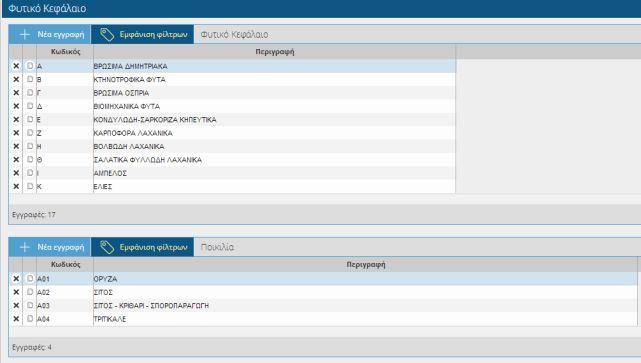The width and height of the screenshot is (641, 363).
Task: Open document icon for ΒΙΟΜΗΧΑΝΙΚΑ ΦΥΤΑ row
Action: click(x=30, y=105)
